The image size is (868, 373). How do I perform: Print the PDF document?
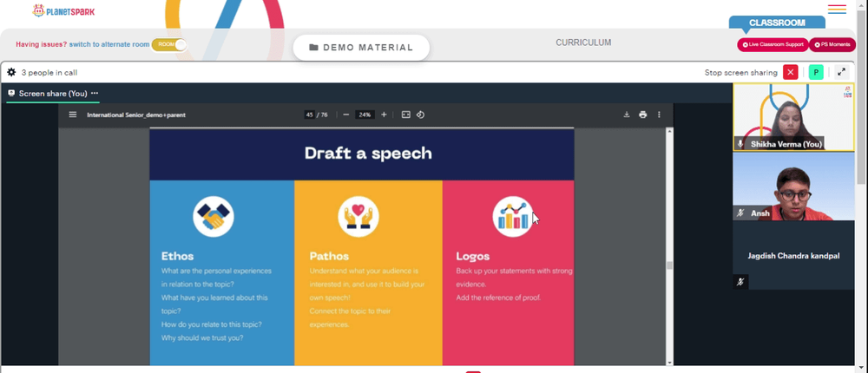(x=642, y=115)
